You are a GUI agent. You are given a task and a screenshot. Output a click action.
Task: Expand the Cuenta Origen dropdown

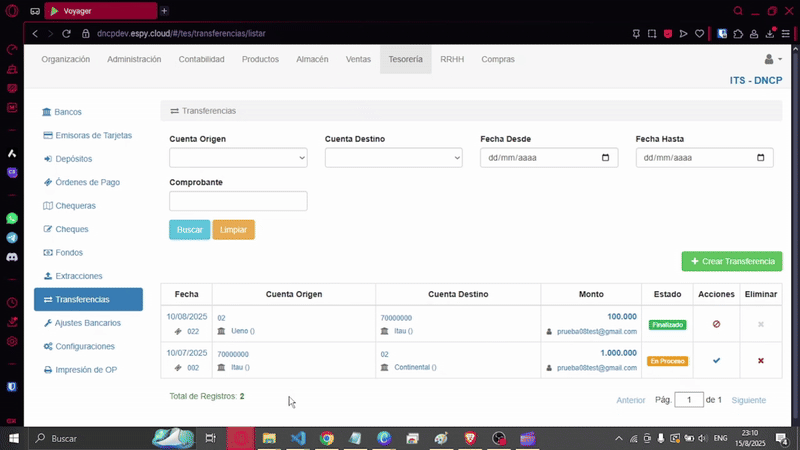(238, 158)
